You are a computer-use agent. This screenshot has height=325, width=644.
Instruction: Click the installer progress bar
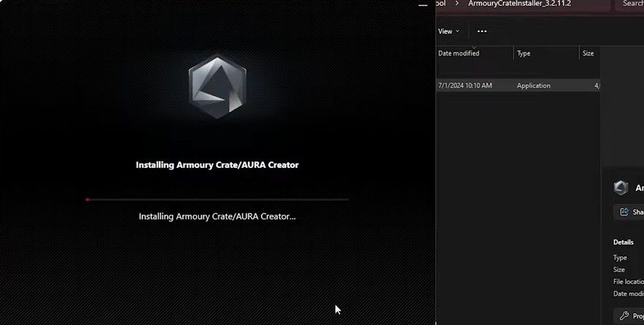[x=217, y=199]
